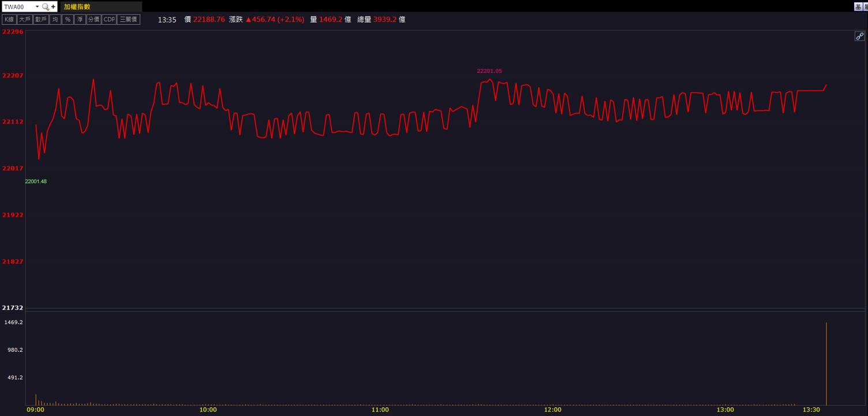Click the 10:00 time axis label
868x416 pixels.
click(208, 410)
